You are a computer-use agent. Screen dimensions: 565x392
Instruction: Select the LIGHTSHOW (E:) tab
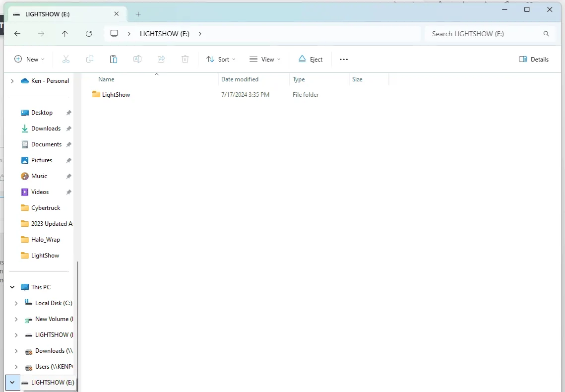point(67,14)
